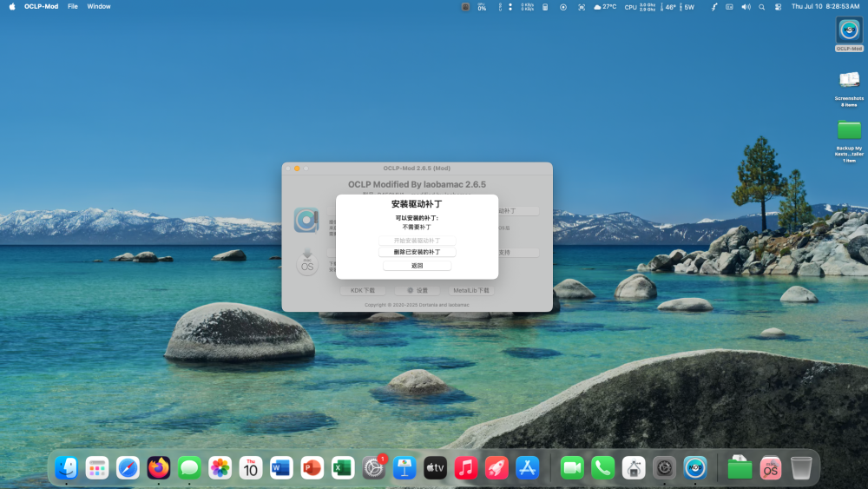
Task: Open Launchpad from the Dock
Action: (97, 468)
